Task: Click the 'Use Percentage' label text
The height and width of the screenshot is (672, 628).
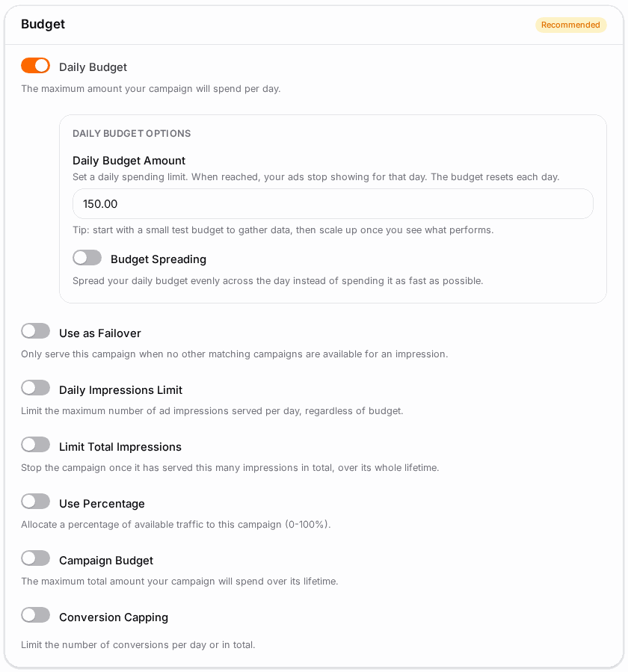Action: [102, 504]
